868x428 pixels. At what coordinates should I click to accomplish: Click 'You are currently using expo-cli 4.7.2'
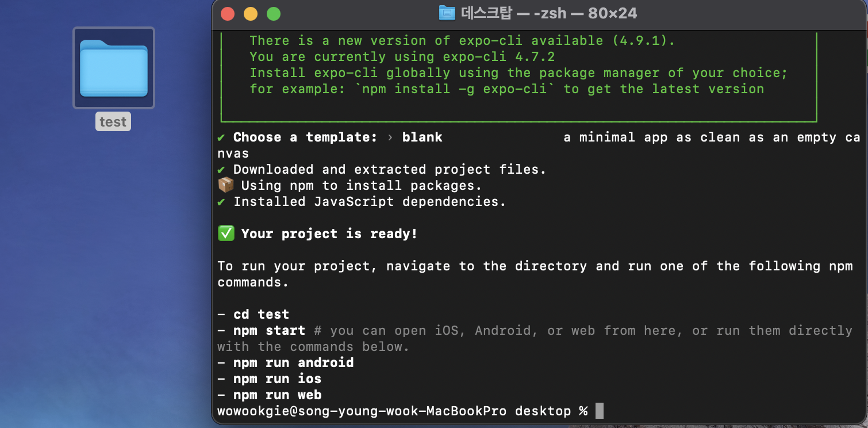[402, 56]
